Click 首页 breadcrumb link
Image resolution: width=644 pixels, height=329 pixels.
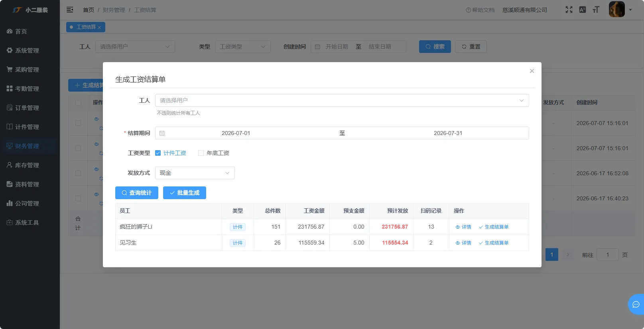[89, 10]
